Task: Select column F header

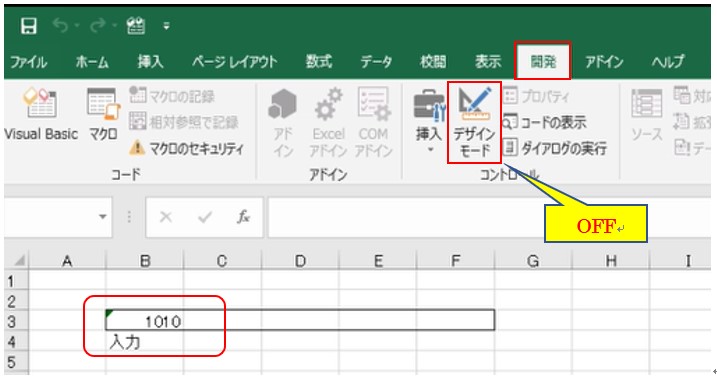Action: tap(455, 261)
